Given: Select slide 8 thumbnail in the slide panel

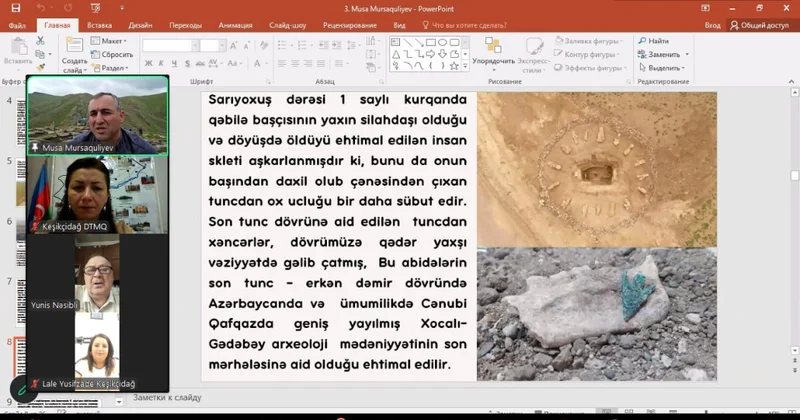Looking at the screenshot, I should [19, 357].
